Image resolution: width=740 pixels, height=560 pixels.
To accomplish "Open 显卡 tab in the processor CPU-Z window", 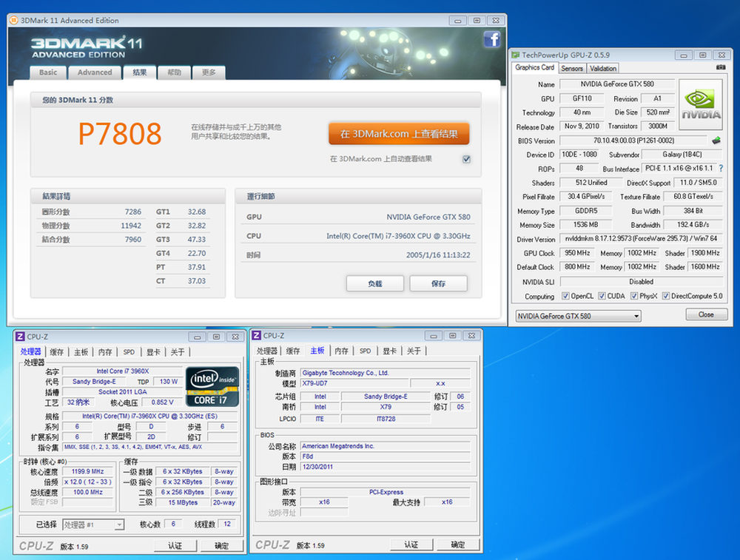I will (x=153, y=352).
